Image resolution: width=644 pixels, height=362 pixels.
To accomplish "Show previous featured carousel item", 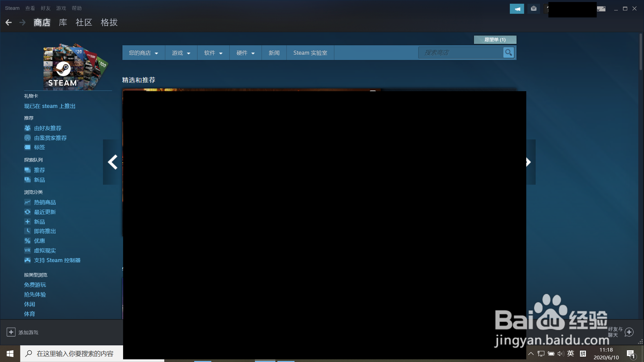I will pyautogui.click(x=112, y=162).
